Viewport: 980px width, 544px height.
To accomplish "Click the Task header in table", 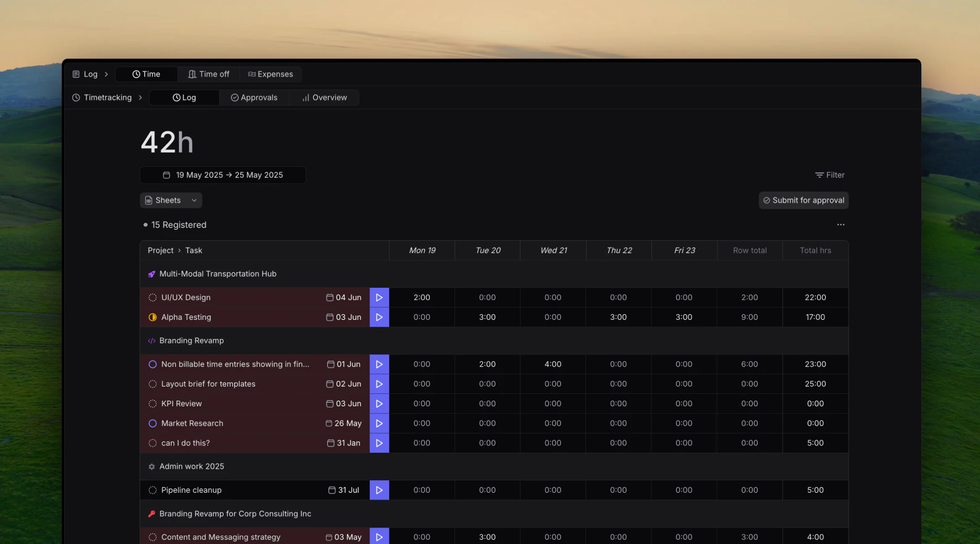I will (x=194, y=251).
